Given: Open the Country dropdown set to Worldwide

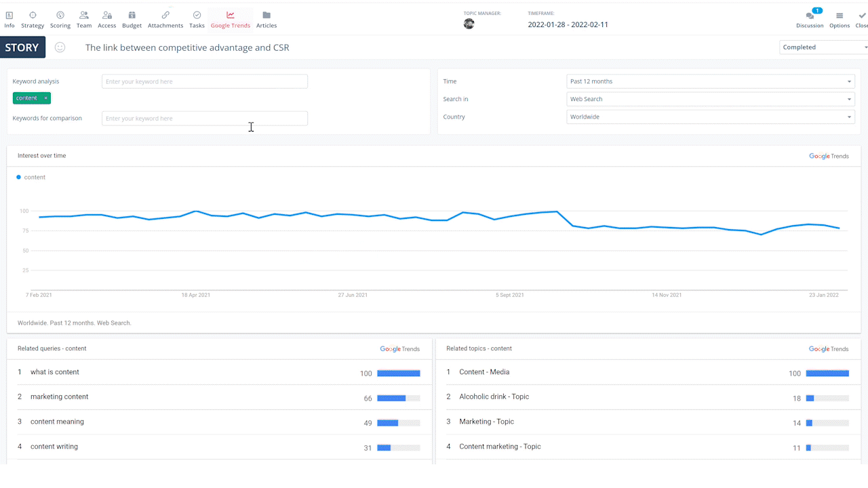Looking at the screenshot, I should (711, 117).
